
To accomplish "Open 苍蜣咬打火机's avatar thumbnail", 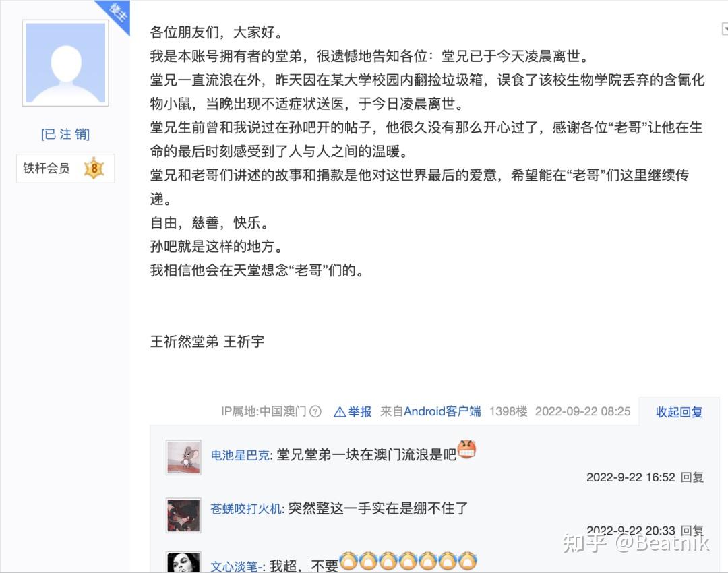I will [x=183, y=516].
